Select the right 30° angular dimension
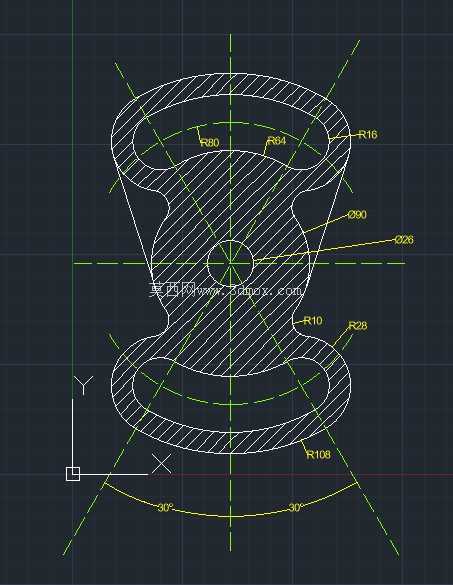 tap(296, 507)
